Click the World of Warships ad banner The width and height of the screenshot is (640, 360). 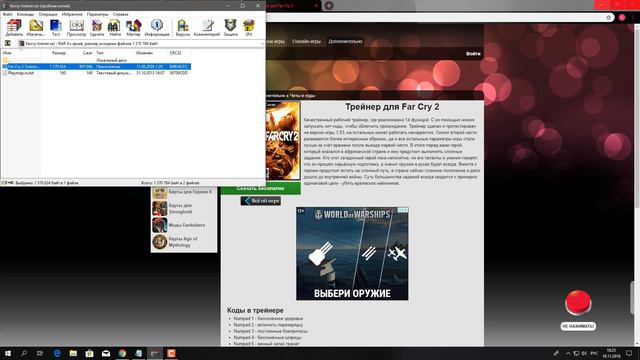point(352,253)
